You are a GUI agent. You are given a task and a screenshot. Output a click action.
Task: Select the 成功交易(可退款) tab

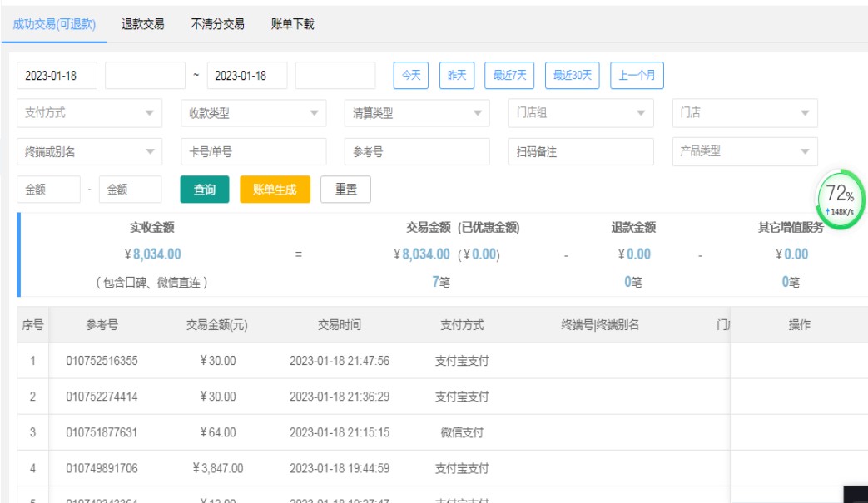coord(54,24)
